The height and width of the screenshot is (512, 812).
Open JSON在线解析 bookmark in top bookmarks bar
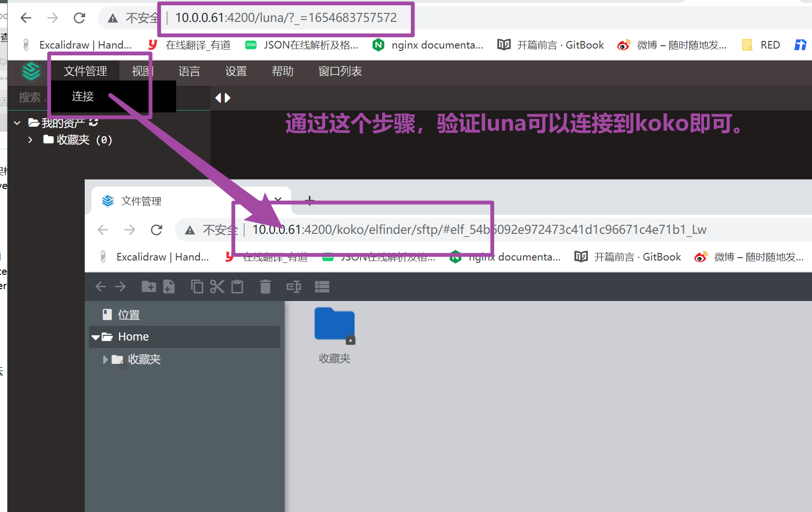tap(302, 45)
